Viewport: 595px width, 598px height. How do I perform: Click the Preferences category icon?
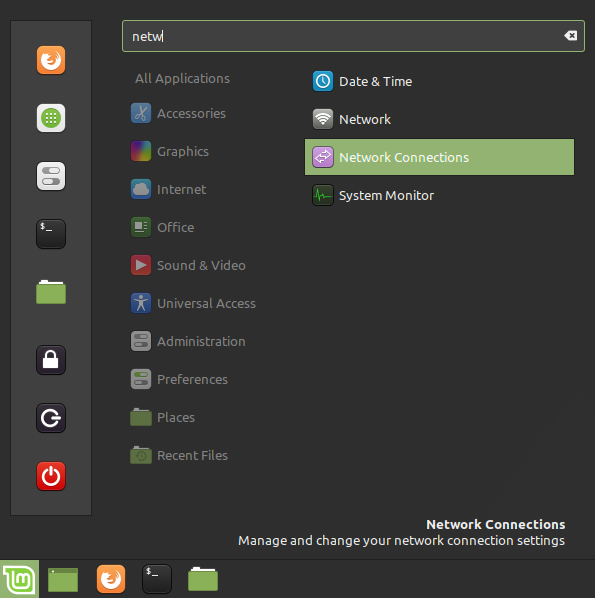[141, 379]
